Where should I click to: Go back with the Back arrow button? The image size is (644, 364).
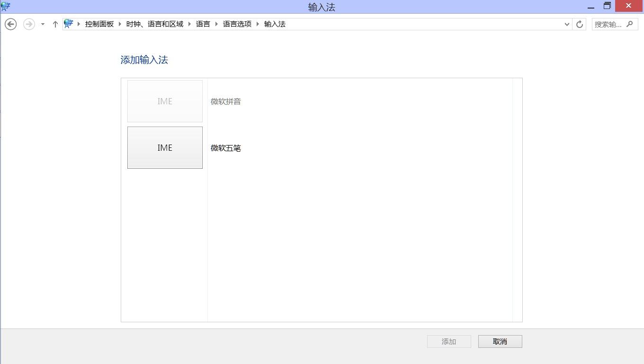[x=10, y=24]
